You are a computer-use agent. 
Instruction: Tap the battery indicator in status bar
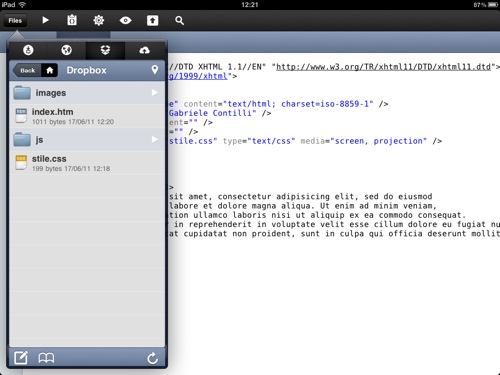(x=493, y=5)
